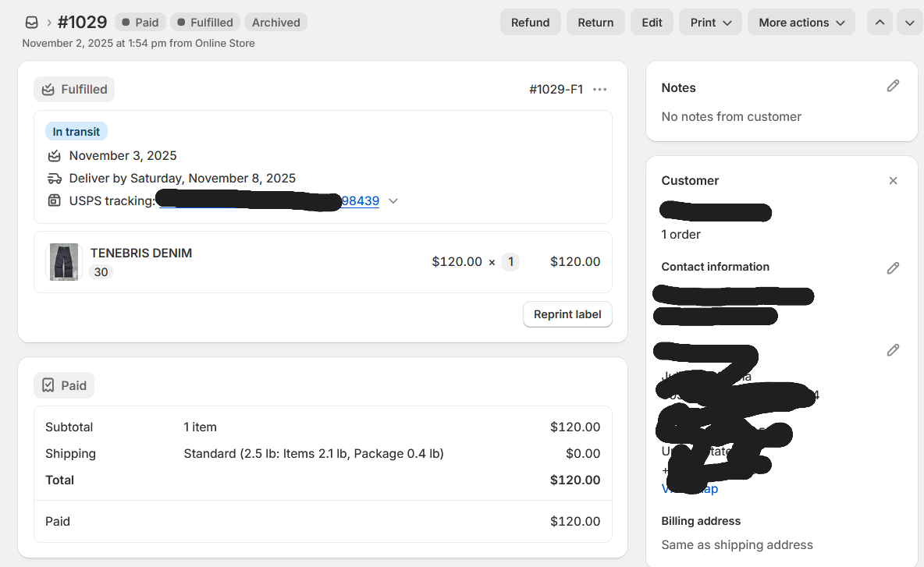Edit Contact information with pencil icon

(x=894, y=268)
